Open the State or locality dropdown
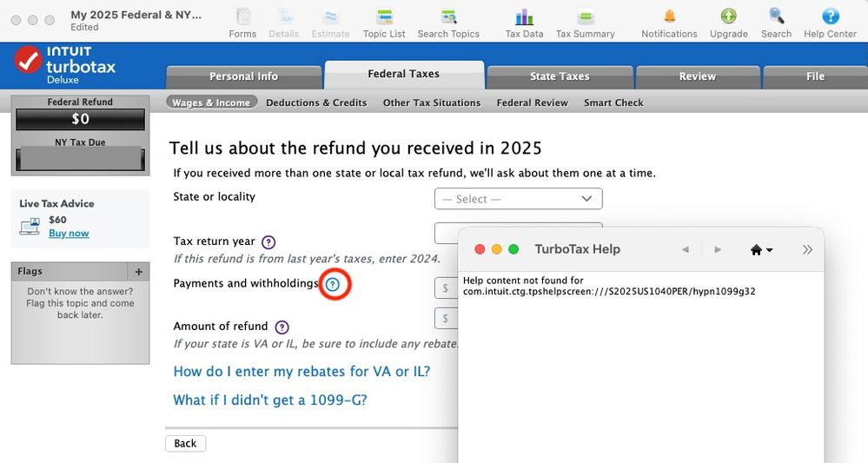The height and width of the screenshot is (463, 868). point(518,199)
